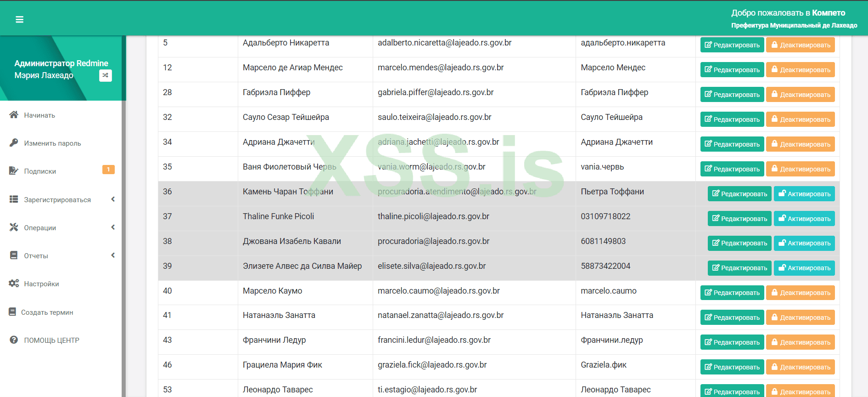Click the Администратор Redmine profile title
Image resolution: width=868 pixels, height=397 pixels.
(61, 63)
